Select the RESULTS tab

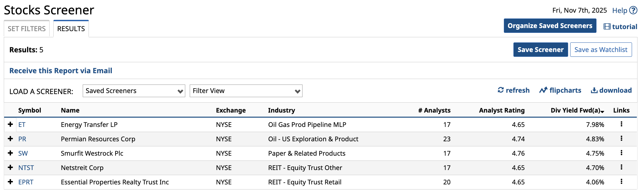click(x=71, y=29)
